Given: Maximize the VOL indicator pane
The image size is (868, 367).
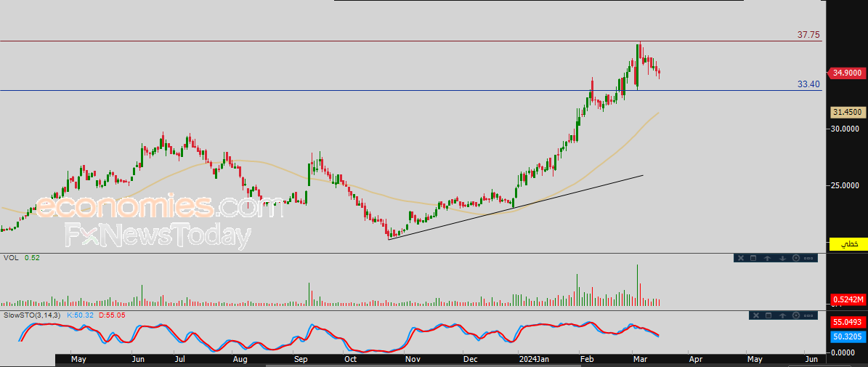Looking at the screenshot, I should (753, 258).
